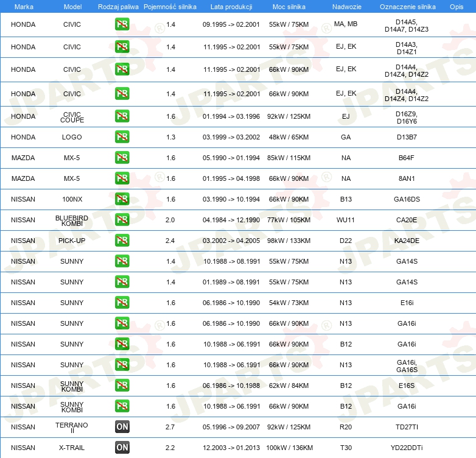Select the LOGO model cell

click(x=72, y=137)
